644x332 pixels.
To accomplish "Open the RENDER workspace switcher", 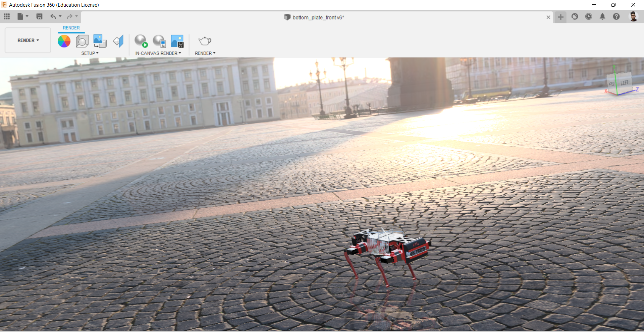I will 28,40.
